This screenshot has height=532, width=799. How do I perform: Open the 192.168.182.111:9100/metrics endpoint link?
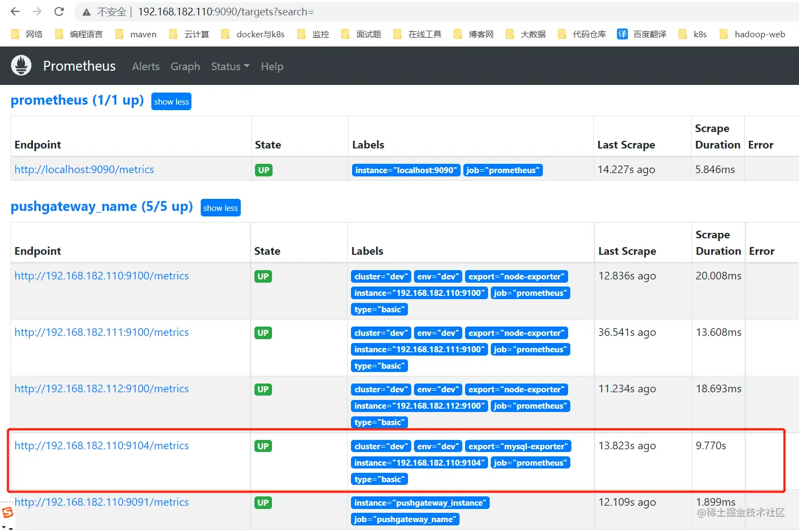pos(101,332)
